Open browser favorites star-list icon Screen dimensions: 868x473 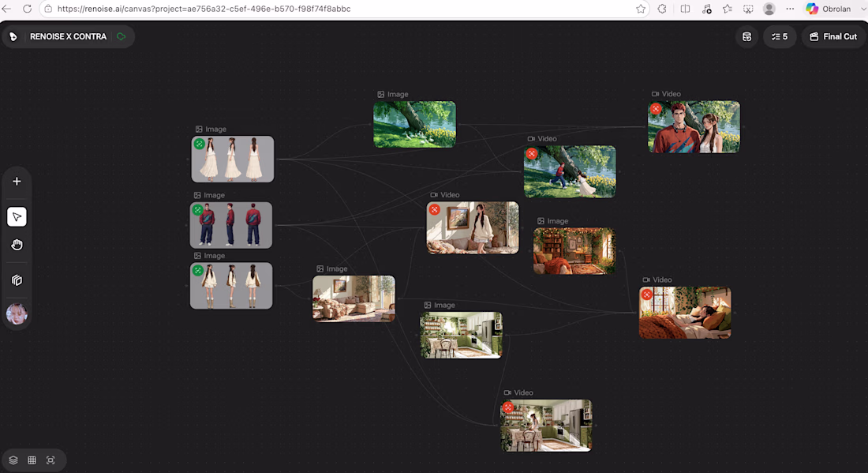click(727, 9)
